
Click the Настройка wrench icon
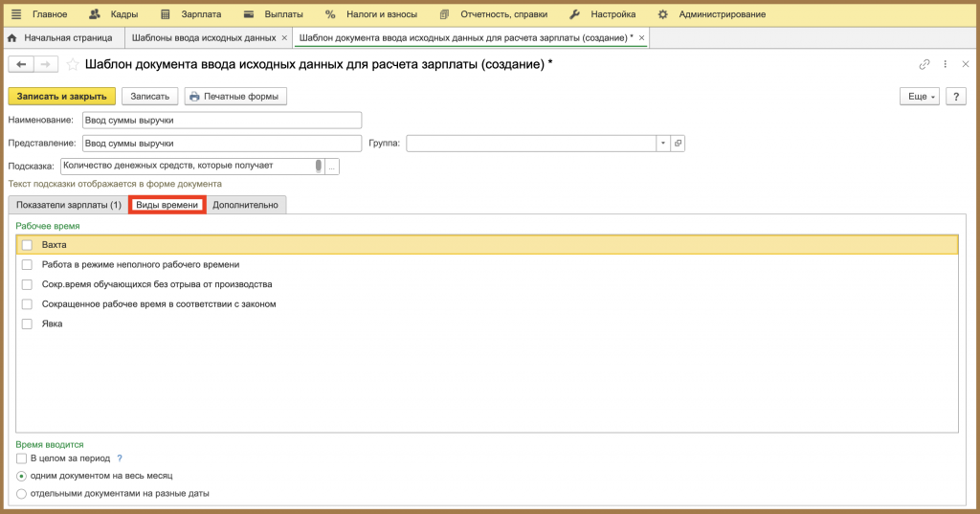(574, 13)
